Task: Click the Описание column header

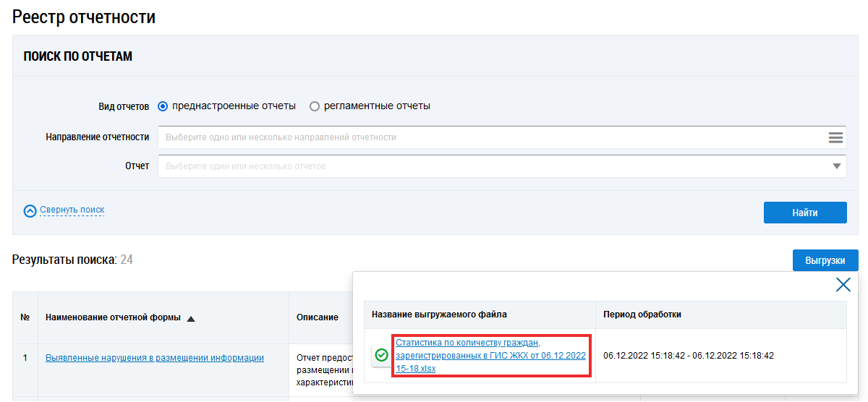Action: click(318, 317)
